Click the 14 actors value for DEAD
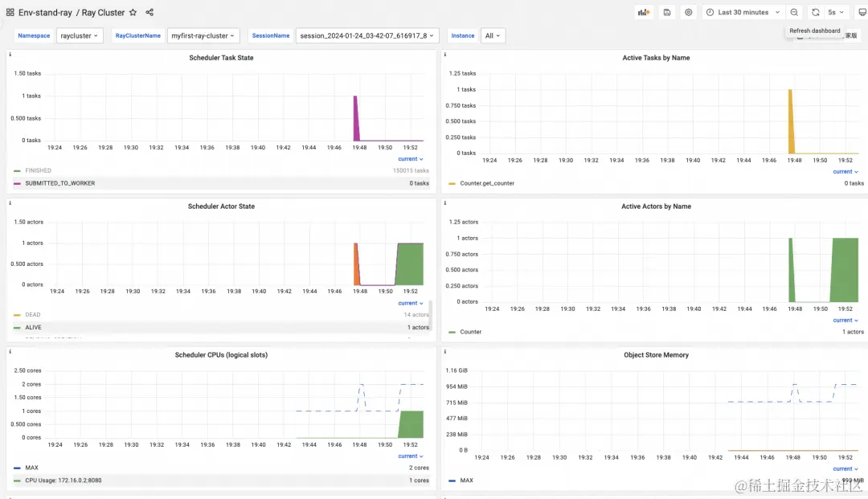Image resolution: width=868 pixels, height=499 pixels. click(416, 315)
